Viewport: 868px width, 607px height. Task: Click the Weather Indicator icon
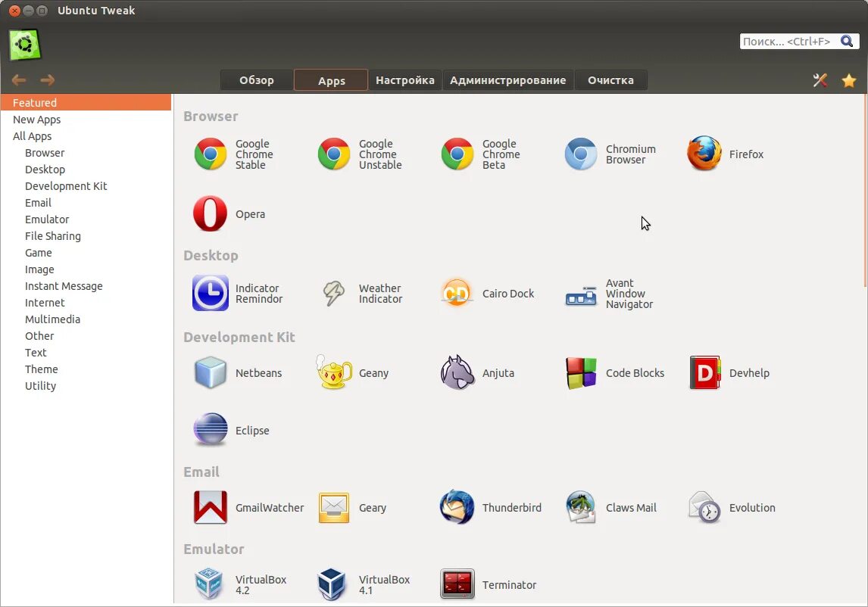click(x=334, y=293)
